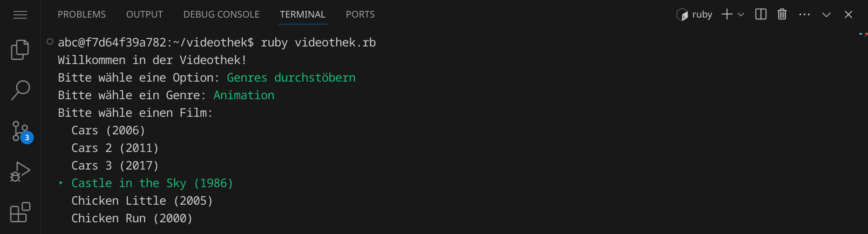The height and width of the screenshot is (234, 868).
Task: Click the new terminal plus icon
Action: click(x=726, y=14)
